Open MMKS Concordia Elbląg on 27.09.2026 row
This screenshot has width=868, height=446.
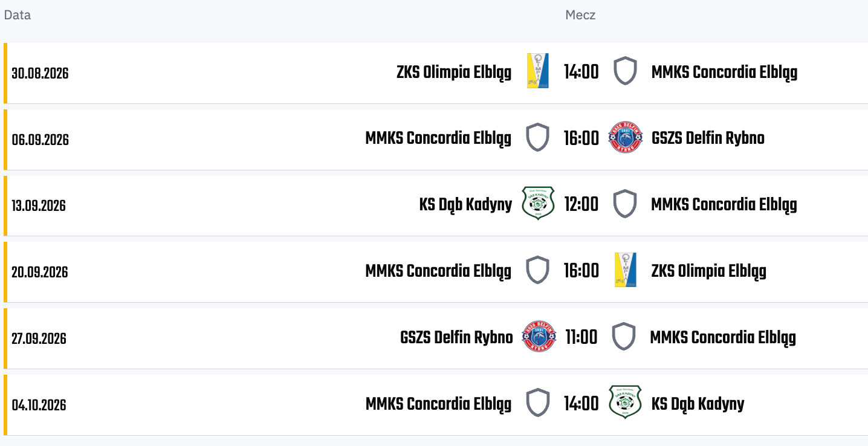point(723,338)
